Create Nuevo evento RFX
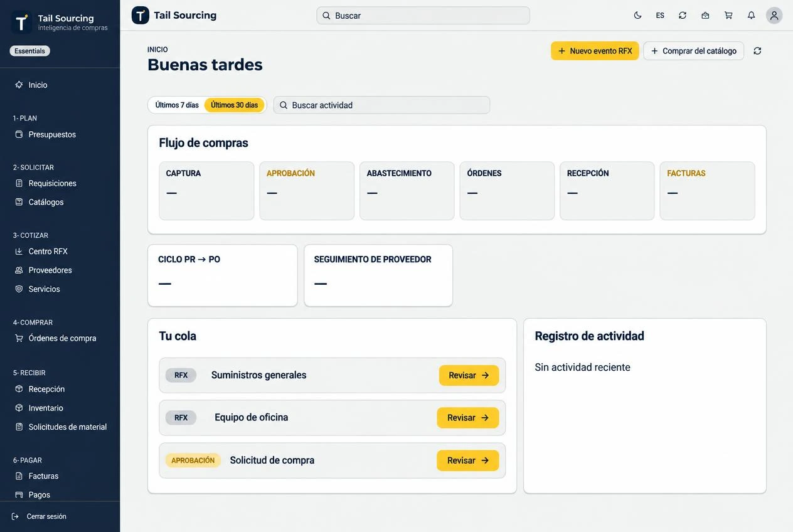This screenshot has width=793, height=532. point(595,51)
